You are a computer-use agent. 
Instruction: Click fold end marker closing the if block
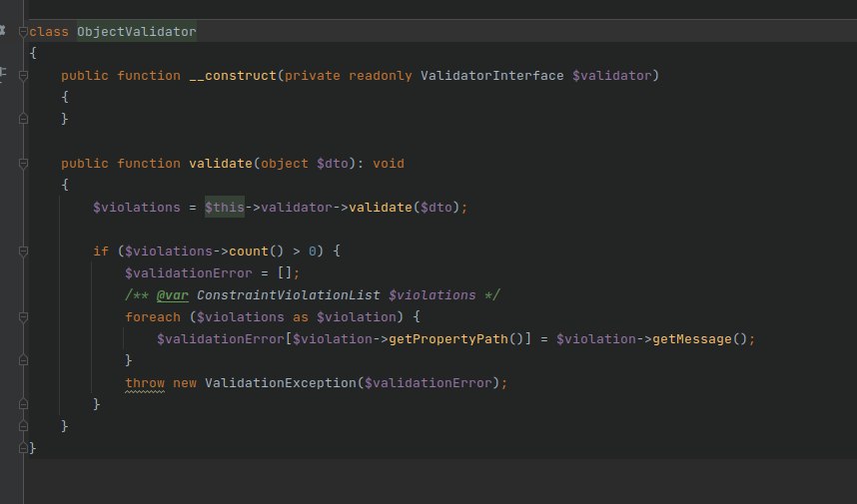23,404
